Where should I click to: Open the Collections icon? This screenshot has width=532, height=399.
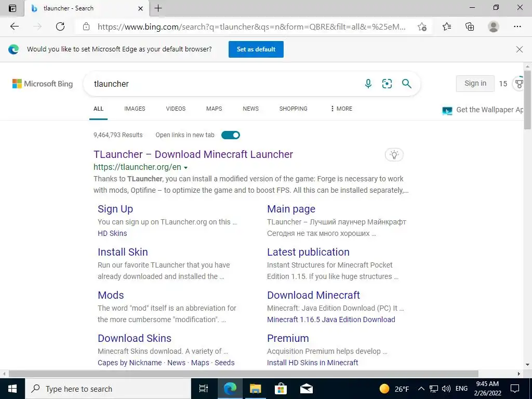[470, 26]
